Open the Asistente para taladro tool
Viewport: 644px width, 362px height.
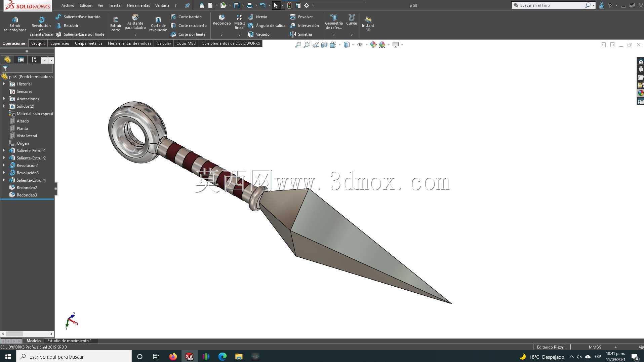point(135,22)
